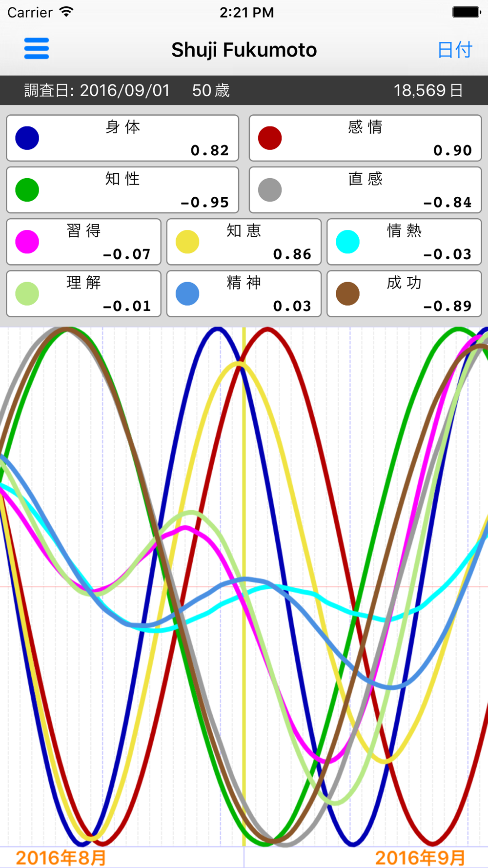Select the light blue 精神 color dot
Image resolution: width=488 pixels, height=868 pixels.
(x=187, y=293)
